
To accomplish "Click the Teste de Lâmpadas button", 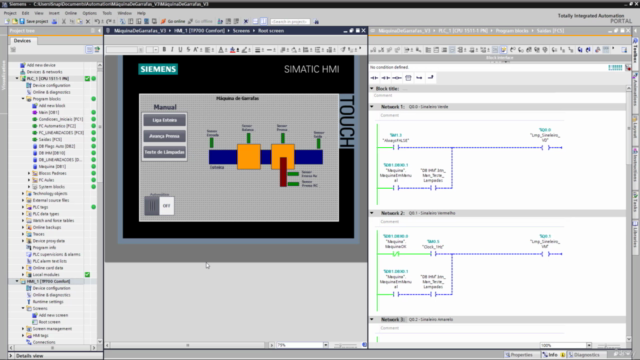I will (x=164, y=152).
